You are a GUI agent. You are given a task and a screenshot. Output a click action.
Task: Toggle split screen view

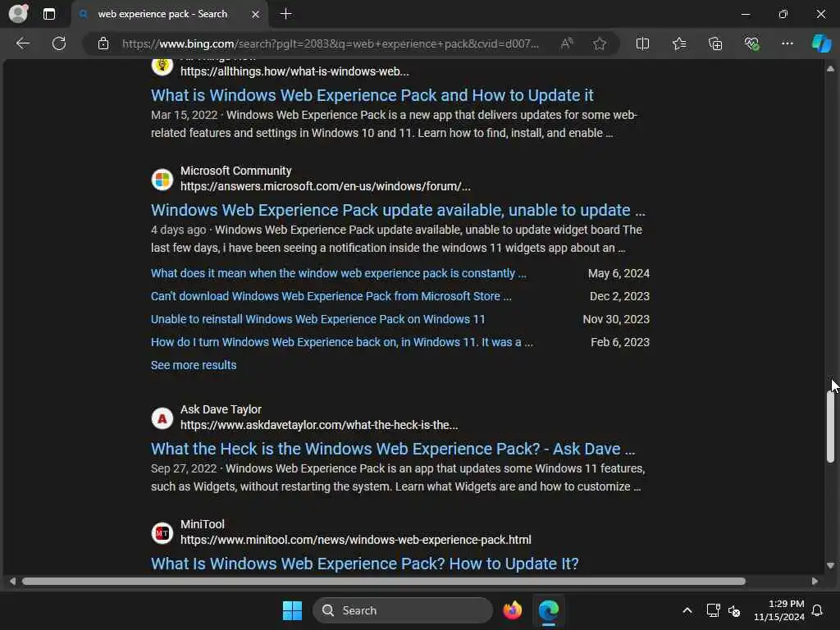642,43
